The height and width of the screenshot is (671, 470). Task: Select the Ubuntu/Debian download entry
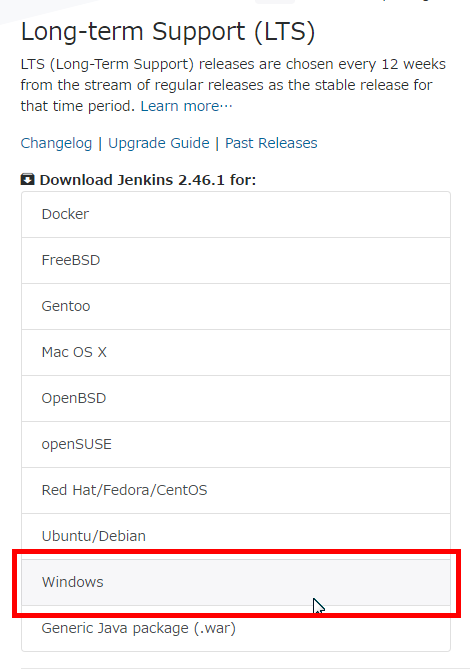pos(236,536)
